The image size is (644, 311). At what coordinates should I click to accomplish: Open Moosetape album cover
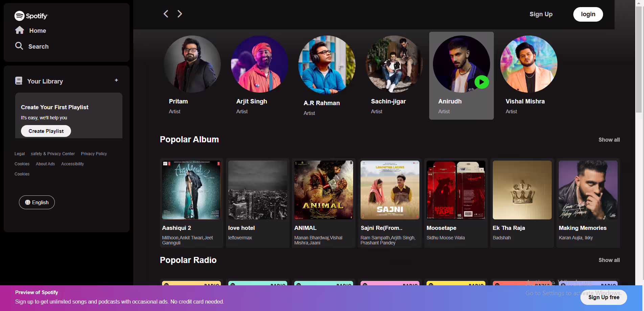point(456,190)
